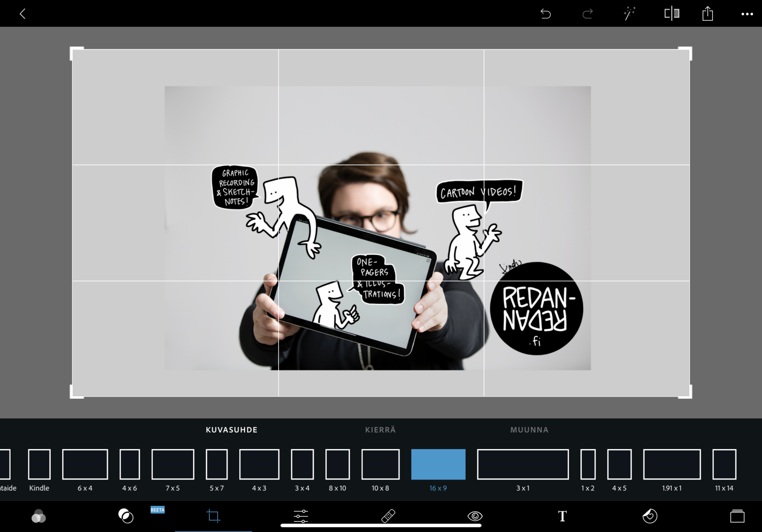Undo the last edit
The width and height of the screenshot is (762, 532).
546,14
